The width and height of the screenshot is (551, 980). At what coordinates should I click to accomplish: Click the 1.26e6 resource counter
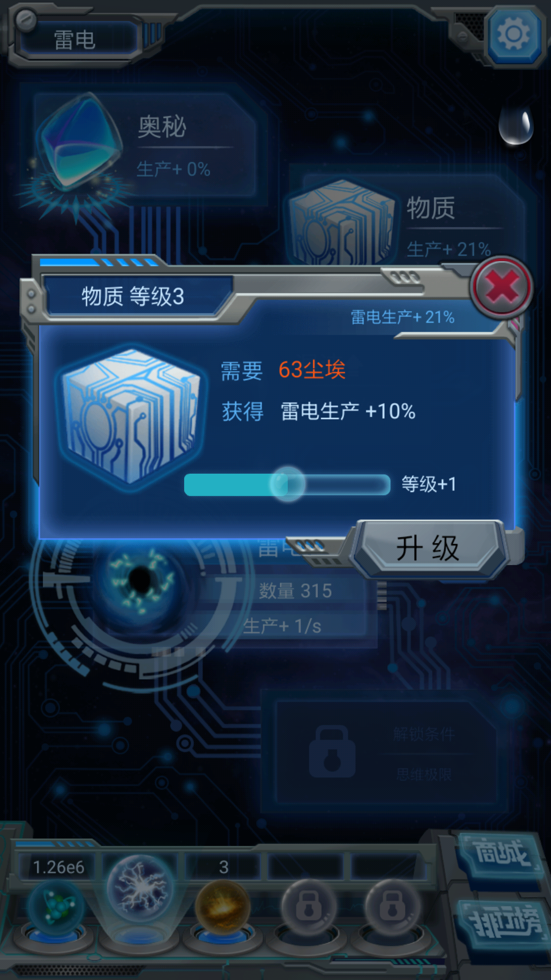58,867
